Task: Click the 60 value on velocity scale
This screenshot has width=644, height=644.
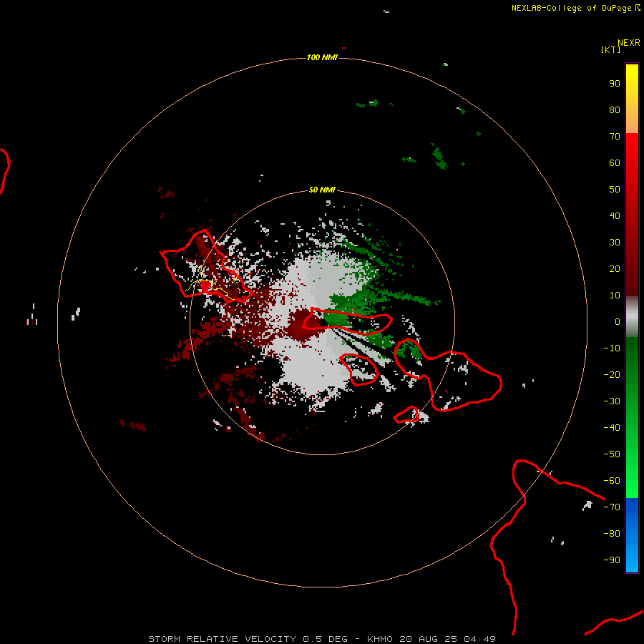Action: 615,163
